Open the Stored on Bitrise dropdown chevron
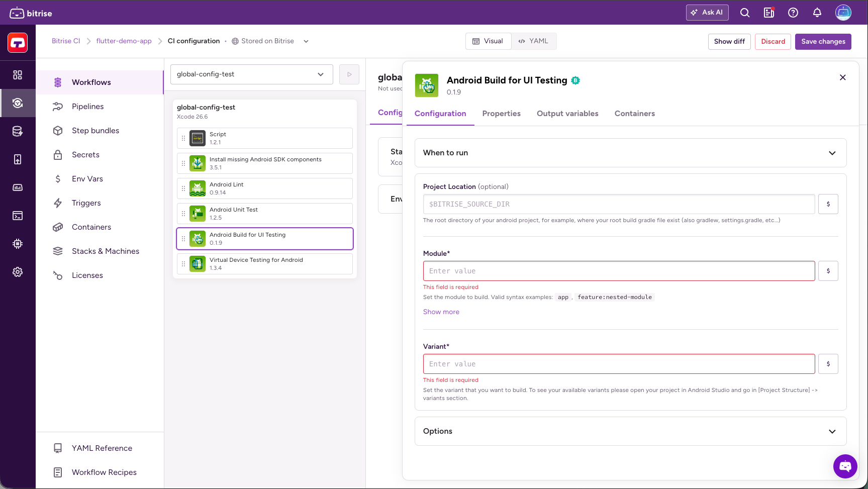This screenshot has width=868, height=489. click(306, 41)
